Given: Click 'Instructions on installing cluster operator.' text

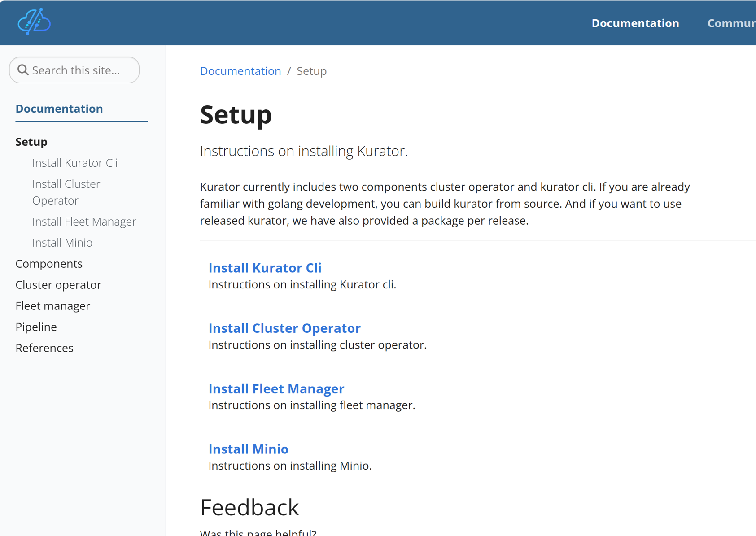Looking at the screenshot, I should (x=318, y=345).
